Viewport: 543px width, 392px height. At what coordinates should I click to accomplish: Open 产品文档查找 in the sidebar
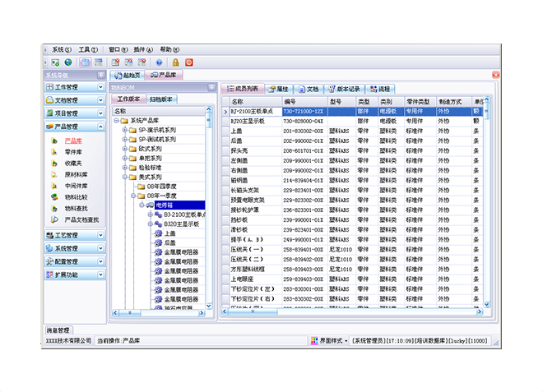pyautogui.click(x=81, y=219)
